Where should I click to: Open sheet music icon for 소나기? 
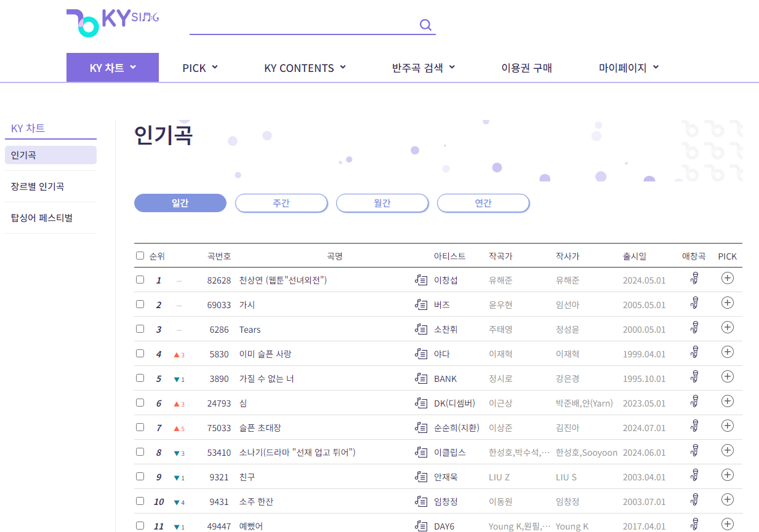(x=421, y=452)
